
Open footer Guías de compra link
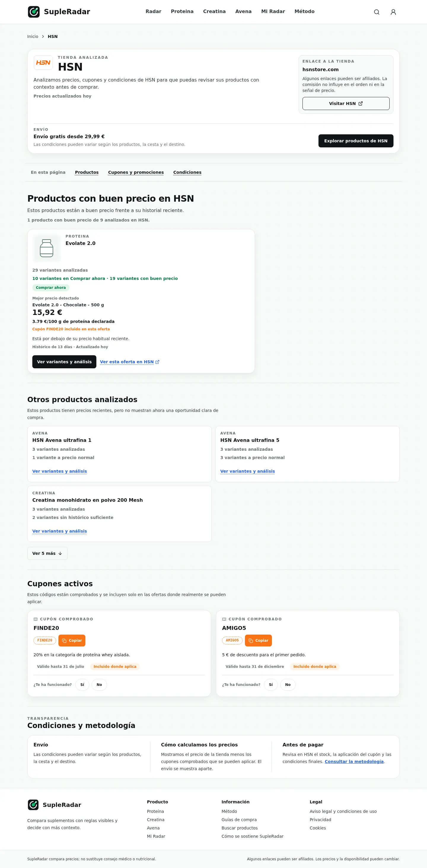coord(239,820)
